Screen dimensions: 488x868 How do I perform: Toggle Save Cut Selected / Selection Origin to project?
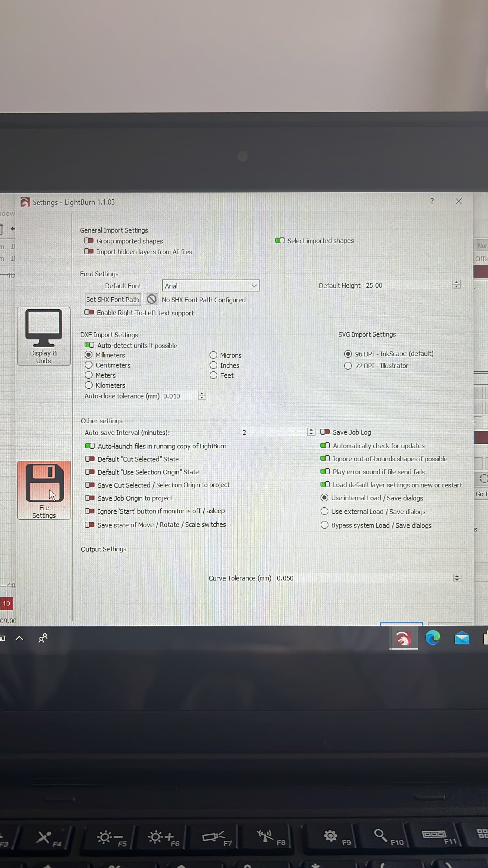(90, 485)
